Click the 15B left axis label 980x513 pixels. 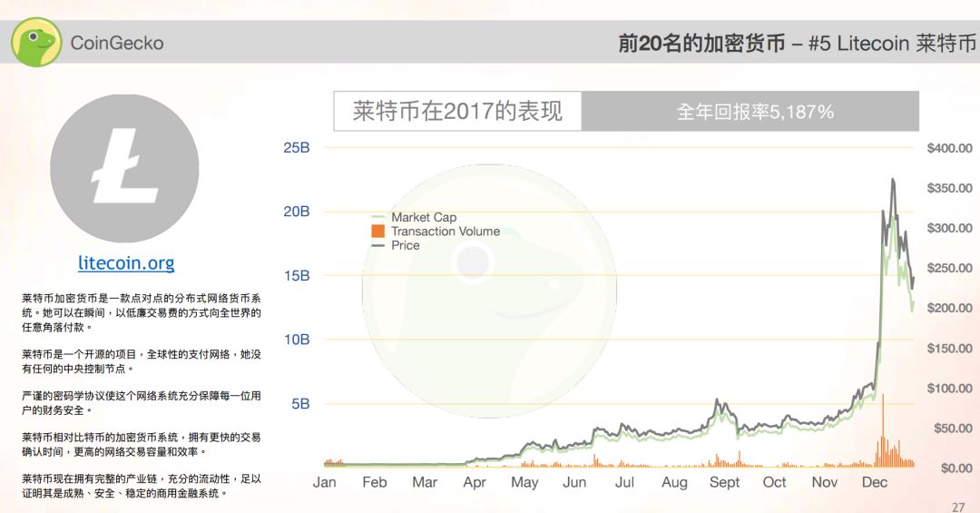coord(296,276)
